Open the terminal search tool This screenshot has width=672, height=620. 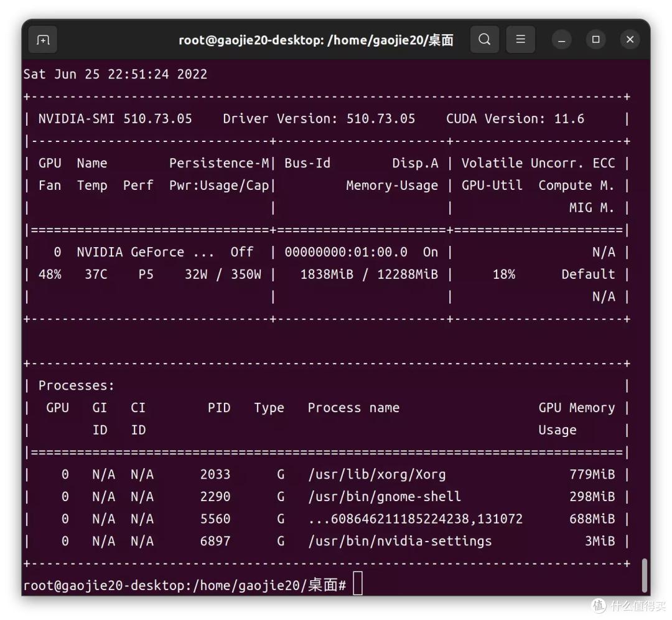(484, 40)
